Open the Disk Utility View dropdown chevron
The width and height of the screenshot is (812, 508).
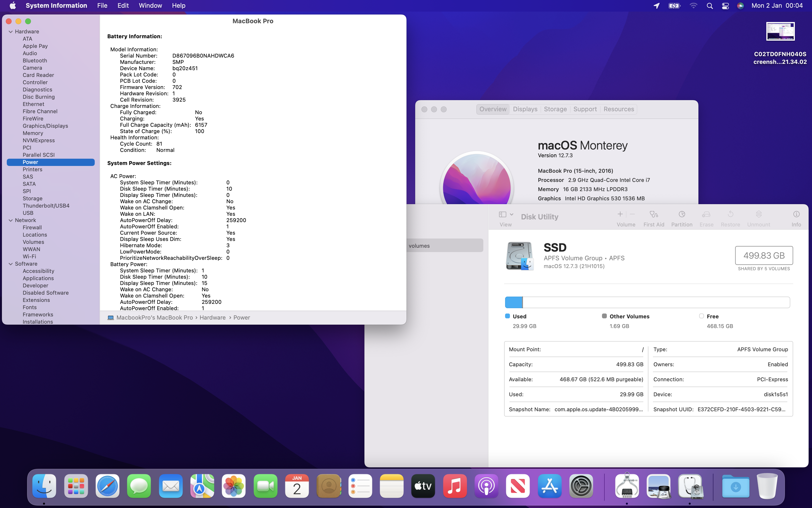511,214
